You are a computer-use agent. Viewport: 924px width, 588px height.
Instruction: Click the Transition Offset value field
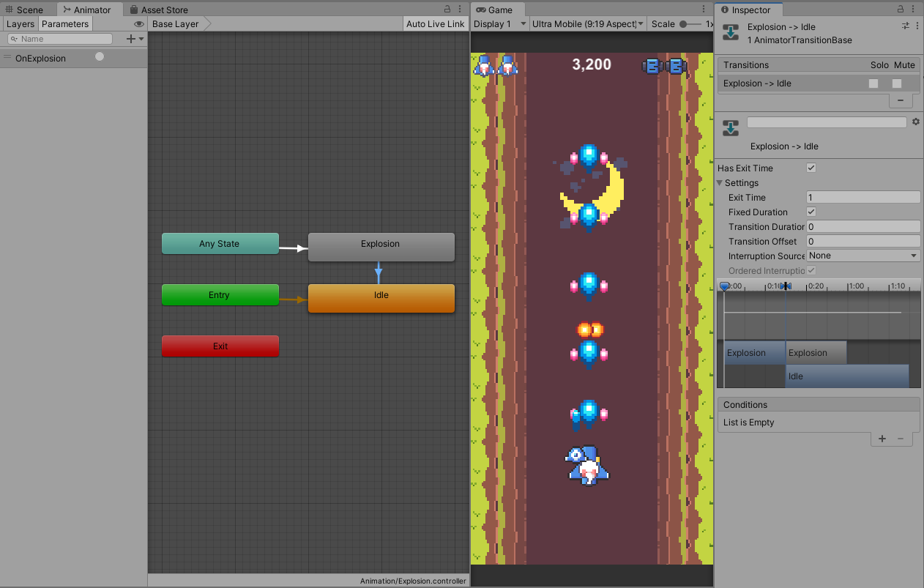[x=863, y=241]
